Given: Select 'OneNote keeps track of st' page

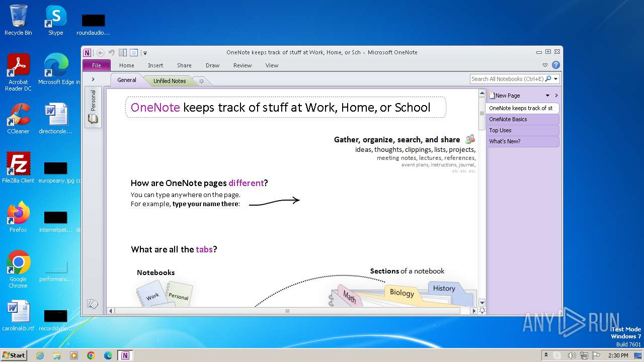Looking at the screenshot, I should (522, 108).
